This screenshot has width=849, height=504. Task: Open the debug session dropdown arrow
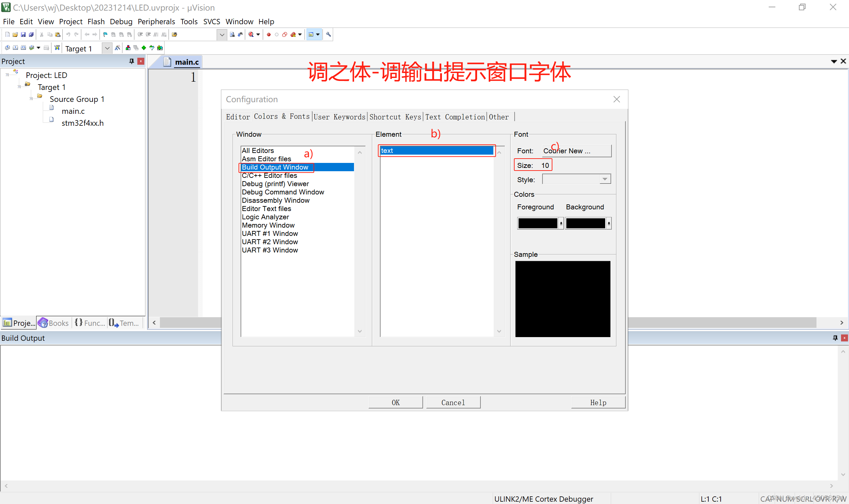258,34
